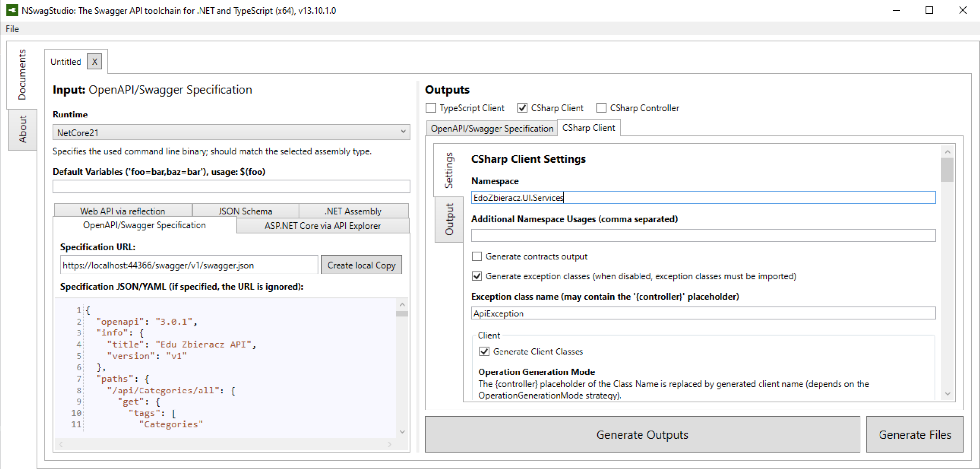Toggle Generate exception classes checkbox

(477, 276)
